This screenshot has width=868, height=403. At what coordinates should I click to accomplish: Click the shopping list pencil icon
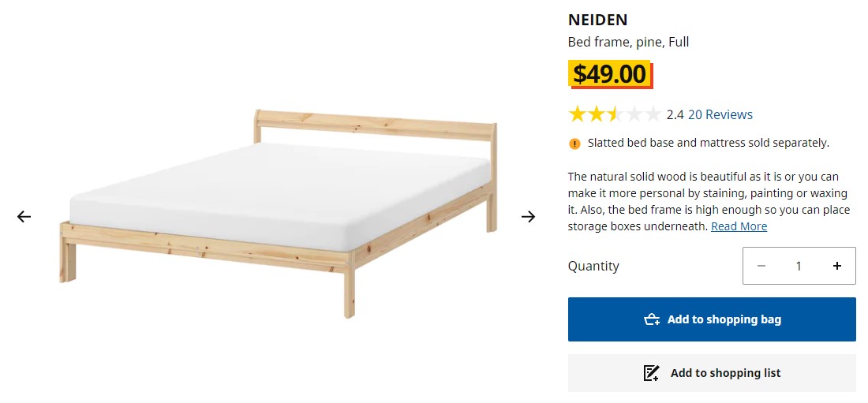click(x=651, y=373)
